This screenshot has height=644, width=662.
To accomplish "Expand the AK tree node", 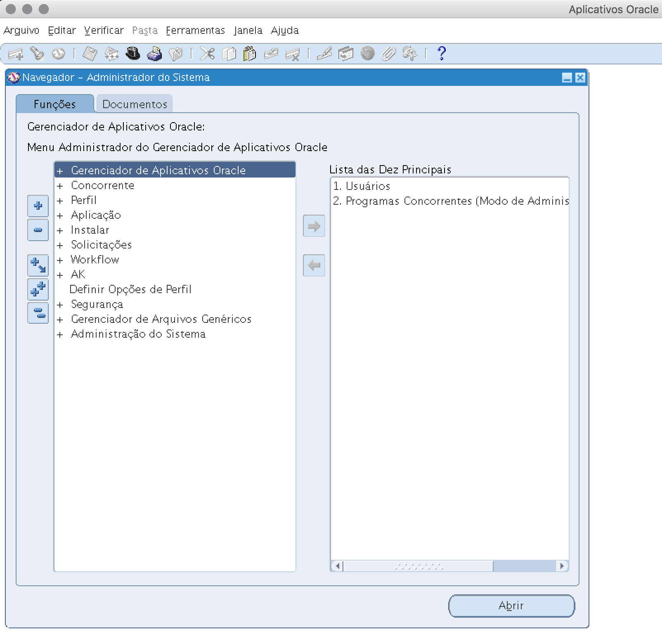I will click(60, 275).
